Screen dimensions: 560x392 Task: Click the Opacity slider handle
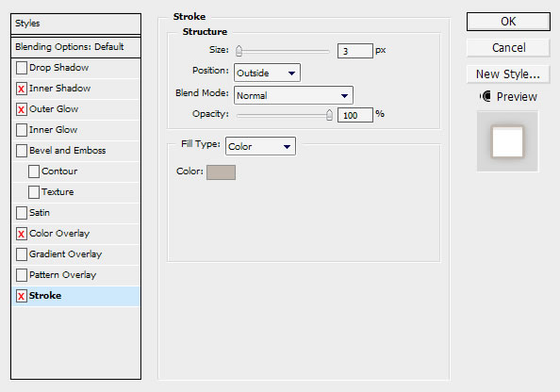(329, 115)
